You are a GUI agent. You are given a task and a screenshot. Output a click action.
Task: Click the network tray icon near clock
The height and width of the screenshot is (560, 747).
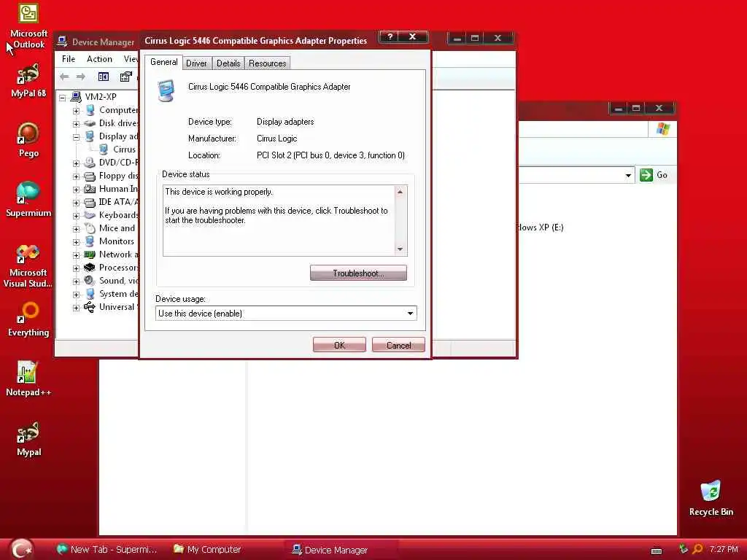pyautogui.click(x=683, y=550)
